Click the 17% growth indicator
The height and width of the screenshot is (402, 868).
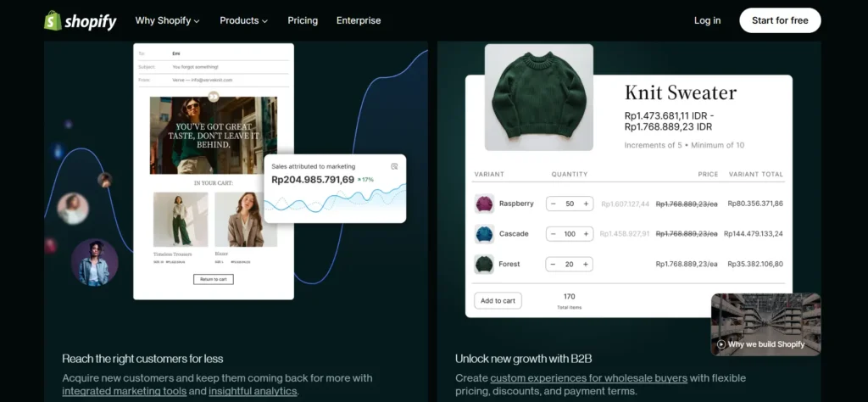365,180
